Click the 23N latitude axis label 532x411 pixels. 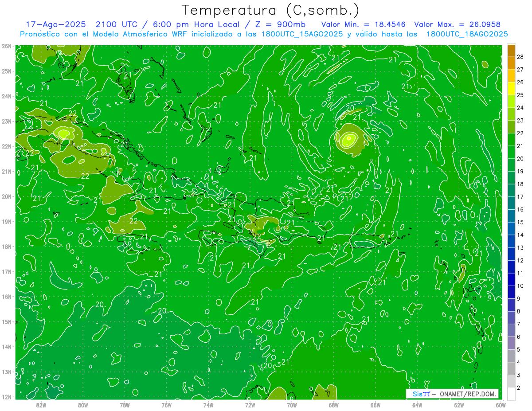(7, 121)
